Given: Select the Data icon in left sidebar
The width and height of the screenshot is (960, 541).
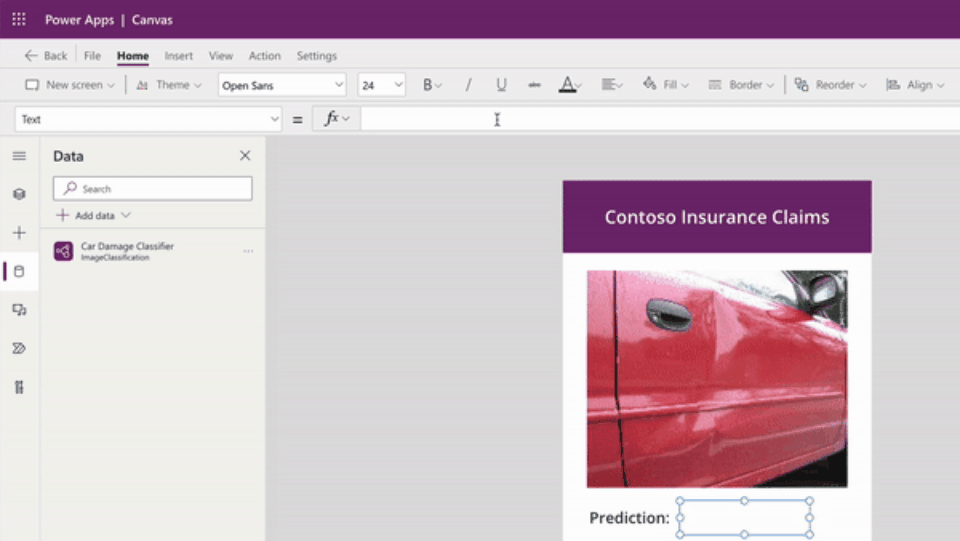Looking at the screenshot, I should click(x=19, y=271).
